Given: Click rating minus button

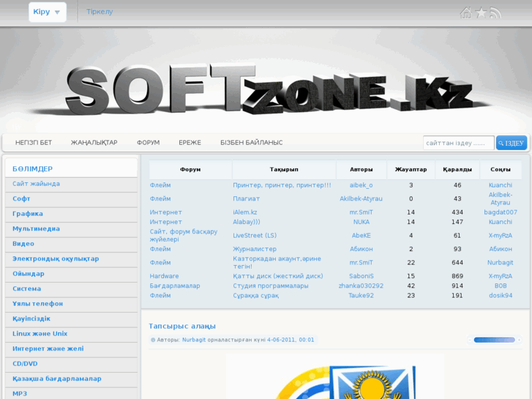Looking at the screenshot, I should pos(470,340).
